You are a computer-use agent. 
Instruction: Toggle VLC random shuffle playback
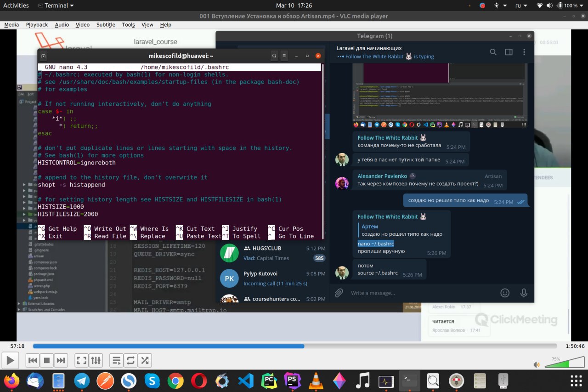[x=145, y=360]
